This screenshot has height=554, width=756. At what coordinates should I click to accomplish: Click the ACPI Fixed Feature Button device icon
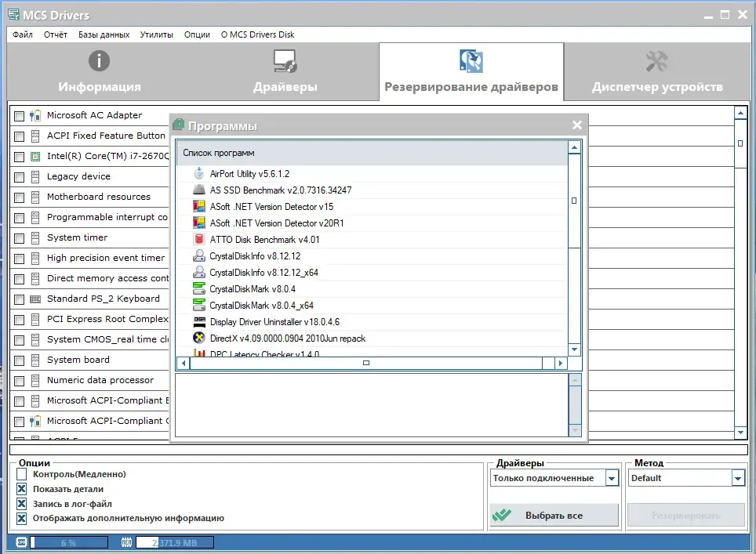point(35,136)
